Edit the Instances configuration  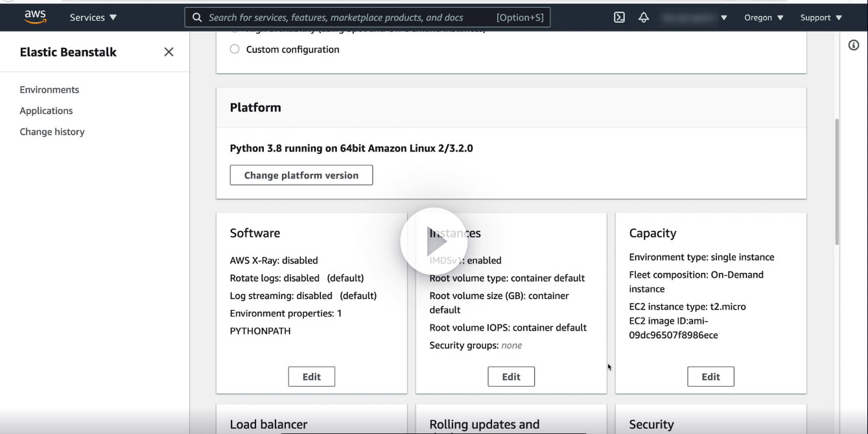(x=511, y=376)
